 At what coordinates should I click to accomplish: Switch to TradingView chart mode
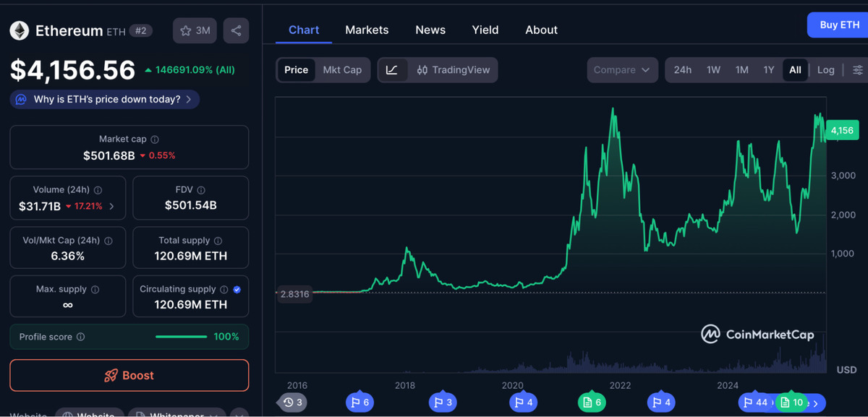[454, 70]
